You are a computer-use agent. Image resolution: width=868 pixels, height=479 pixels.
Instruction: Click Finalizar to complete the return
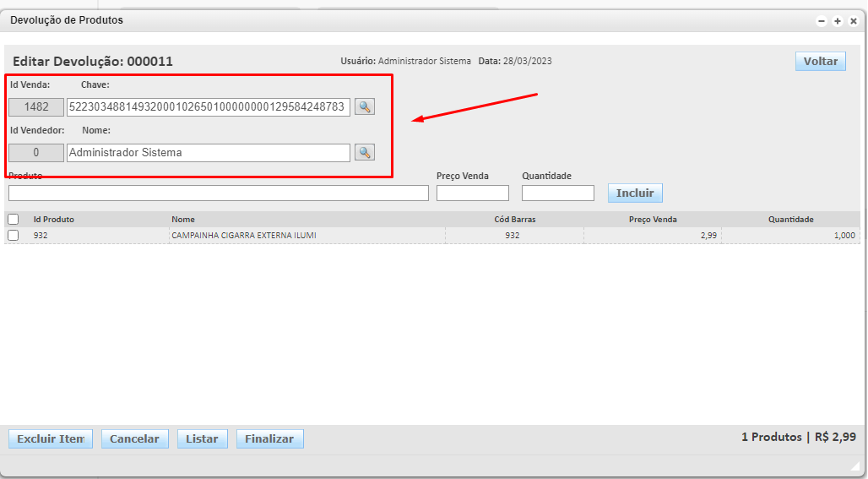pos(269,438)
